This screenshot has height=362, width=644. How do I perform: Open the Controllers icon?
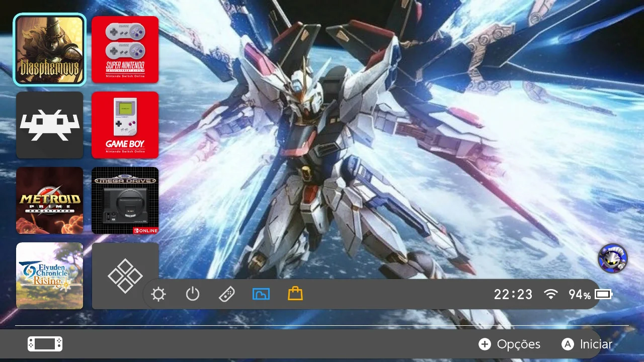pos(227,294)
